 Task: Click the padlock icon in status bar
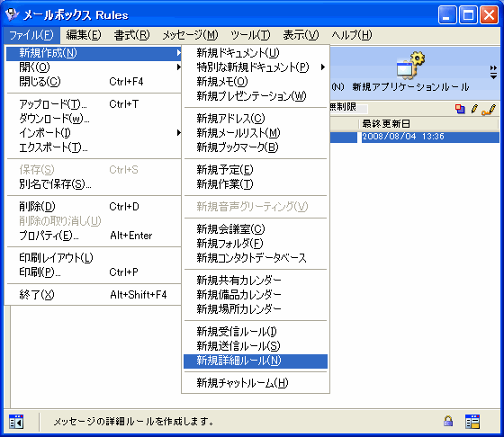pos(448,421)
